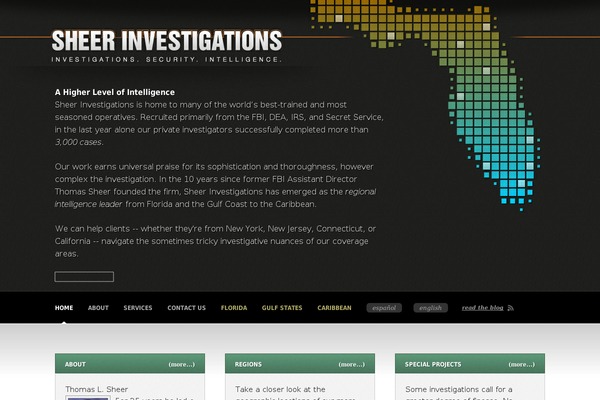
Task: Switch language to español
Action: [384, 308]
